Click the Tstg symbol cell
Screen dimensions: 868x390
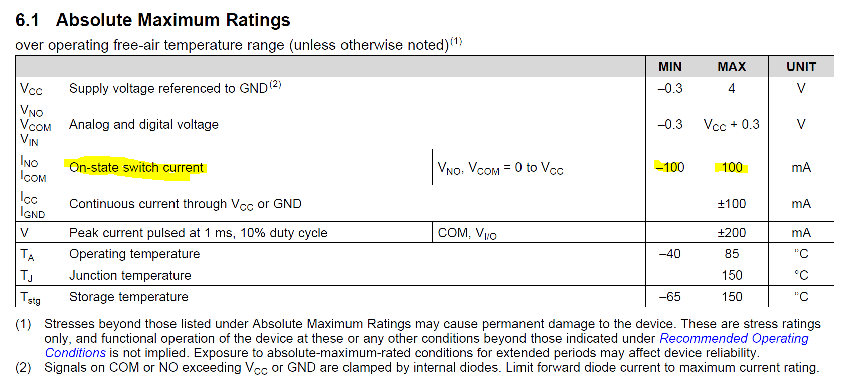point(30,297)
